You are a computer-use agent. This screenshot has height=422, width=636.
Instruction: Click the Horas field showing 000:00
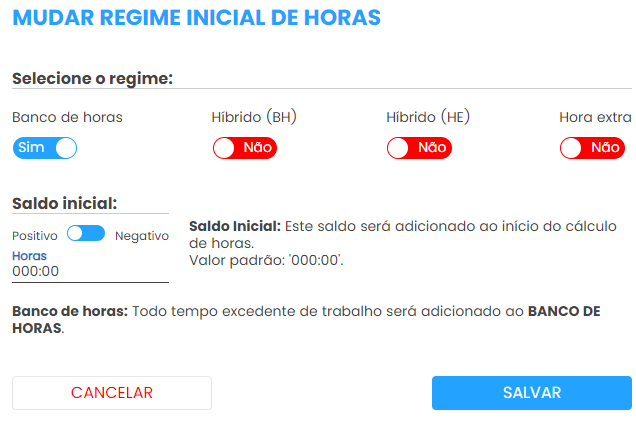tap(90, 271)
